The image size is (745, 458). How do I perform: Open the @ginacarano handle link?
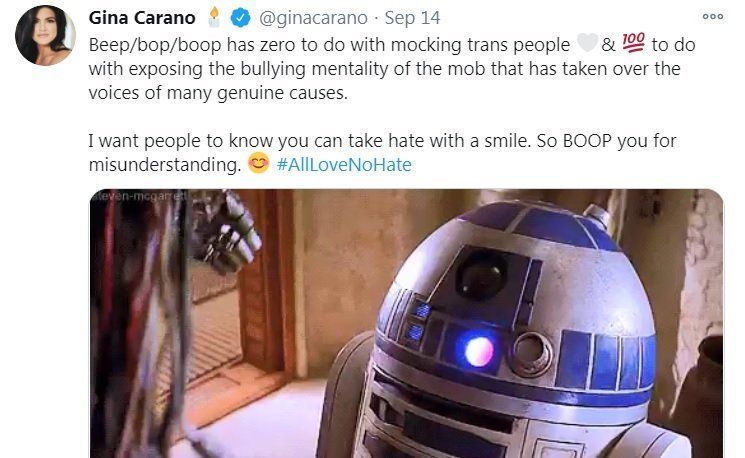coord(313,18)
